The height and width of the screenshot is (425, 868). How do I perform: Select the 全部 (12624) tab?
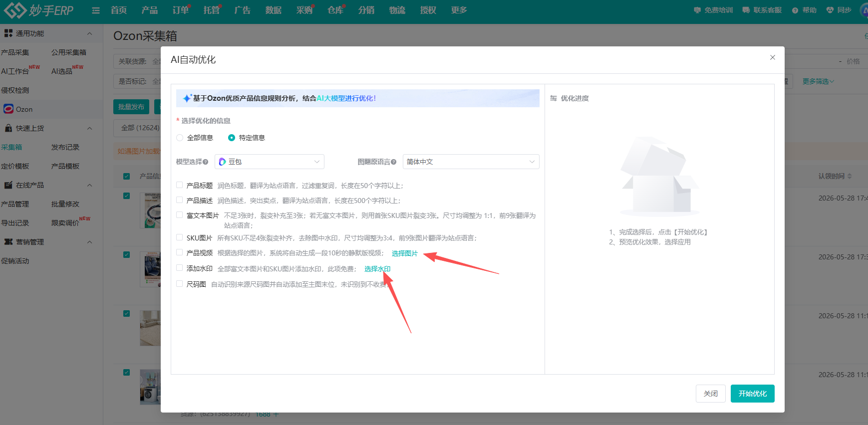coord(140,128)
